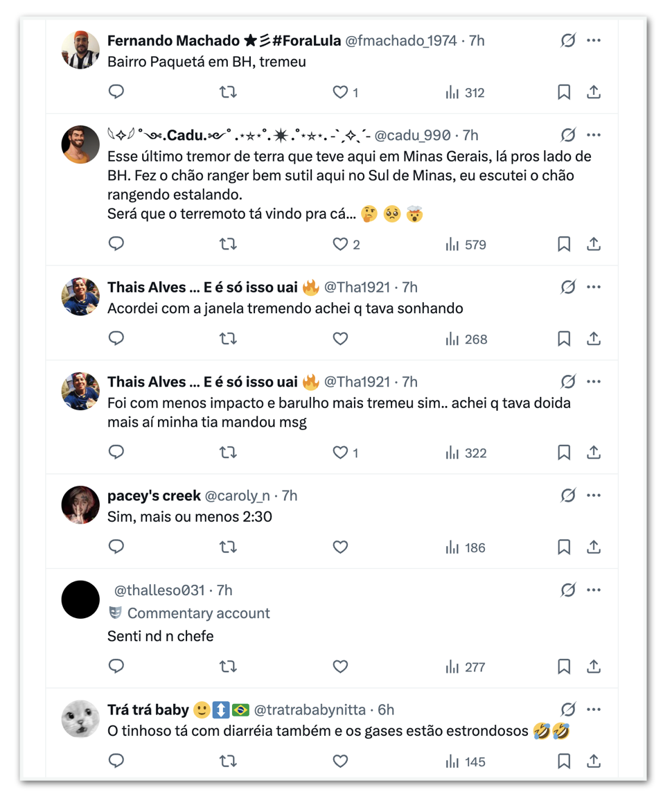Image resolution: width=672 pixels, height=801 pixels.
Task: Like the tweet by cadu_990
Action: pos(340,244)
